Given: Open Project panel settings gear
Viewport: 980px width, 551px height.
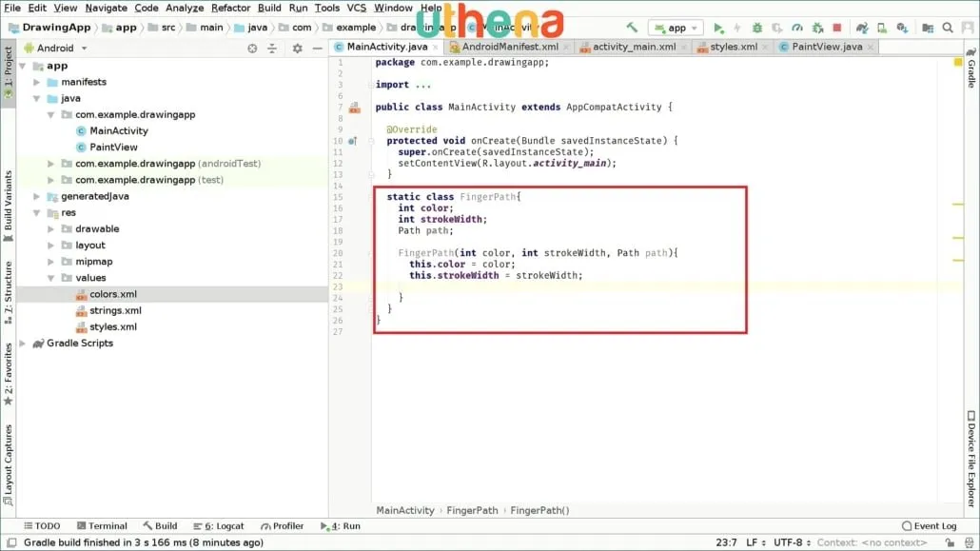Looking at the screenshot, I should click(x=298, y=49).
